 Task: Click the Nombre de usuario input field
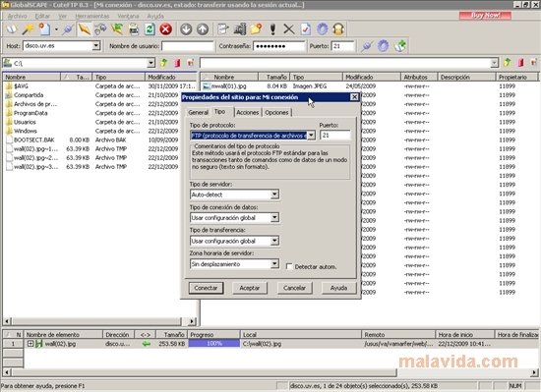point(188,46)
